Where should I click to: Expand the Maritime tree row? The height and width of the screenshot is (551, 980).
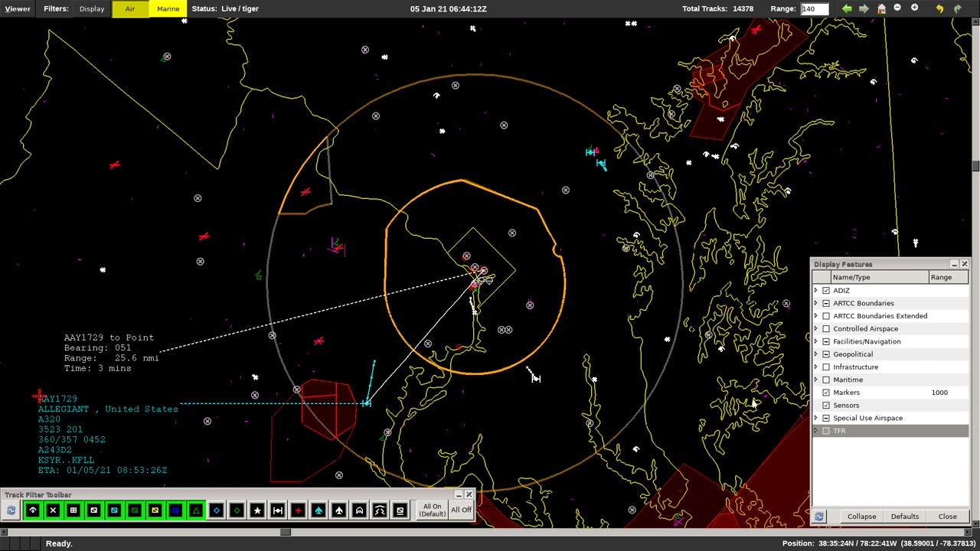816,380
